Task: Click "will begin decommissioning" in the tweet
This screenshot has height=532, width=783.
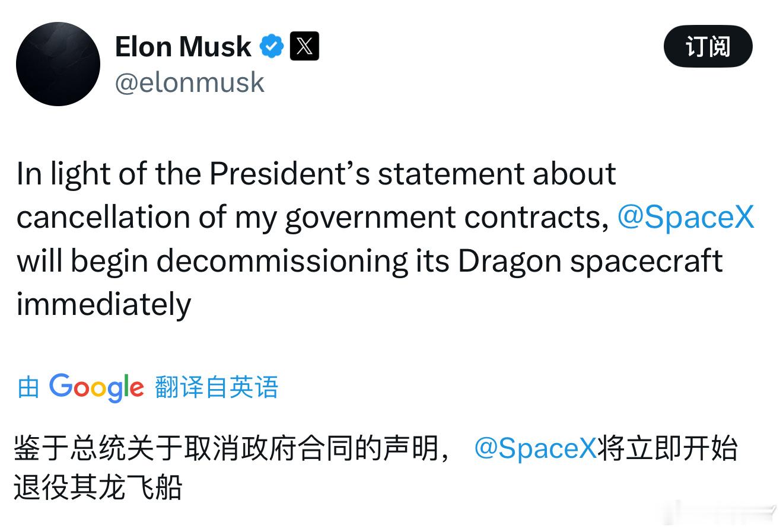Action: [x=212, y=262]
